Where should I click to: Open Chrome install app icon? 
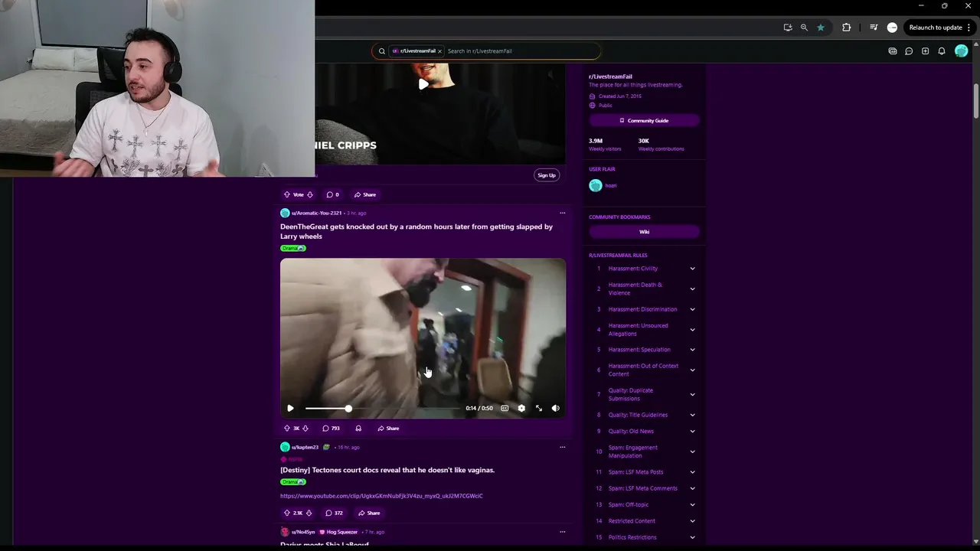(x=788, y=28)
